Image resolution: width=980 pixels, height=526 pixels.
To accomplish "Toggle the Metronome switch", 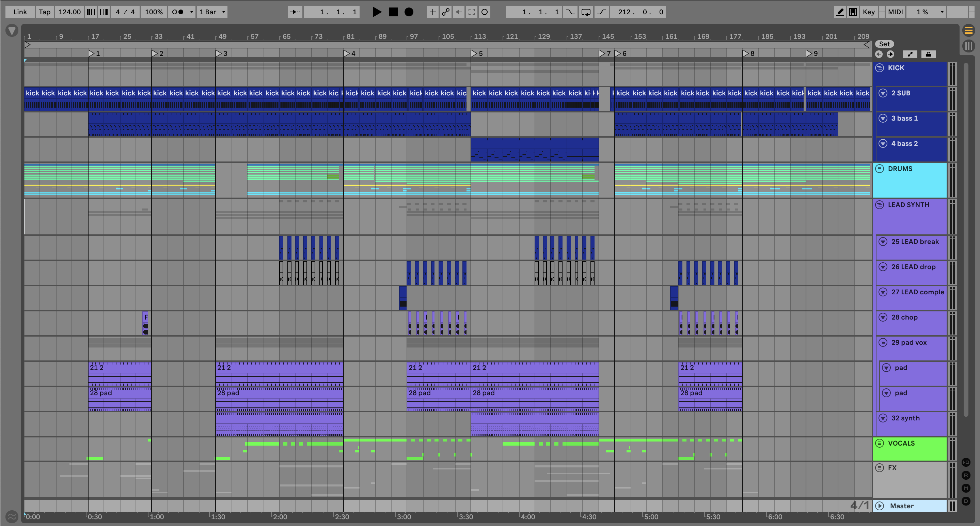I will [178, 12].
